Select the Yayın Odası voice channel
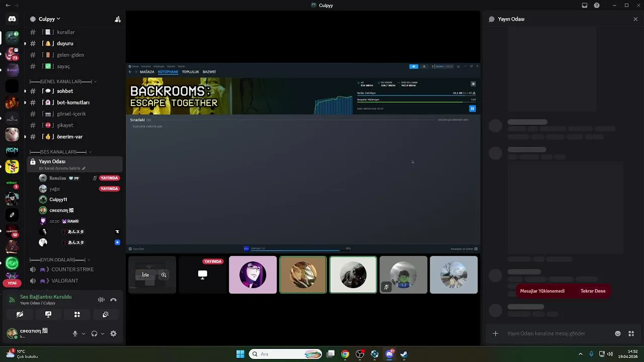 click(x=74, y=164)
